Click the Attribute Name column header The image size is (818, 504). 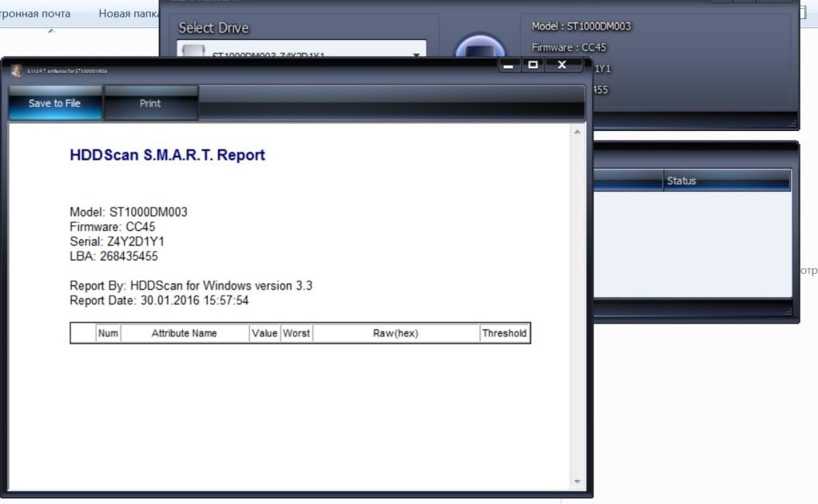(x=185, y=333)
